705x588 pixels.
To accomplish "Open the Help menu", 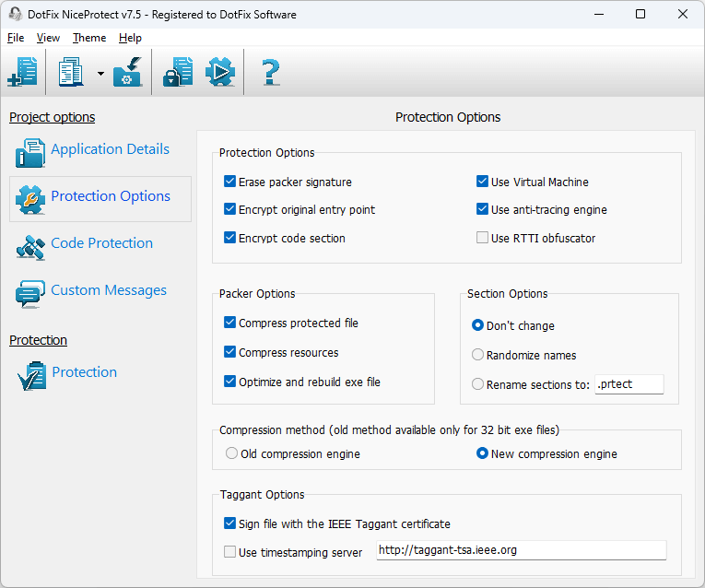I will click(130, 38).
